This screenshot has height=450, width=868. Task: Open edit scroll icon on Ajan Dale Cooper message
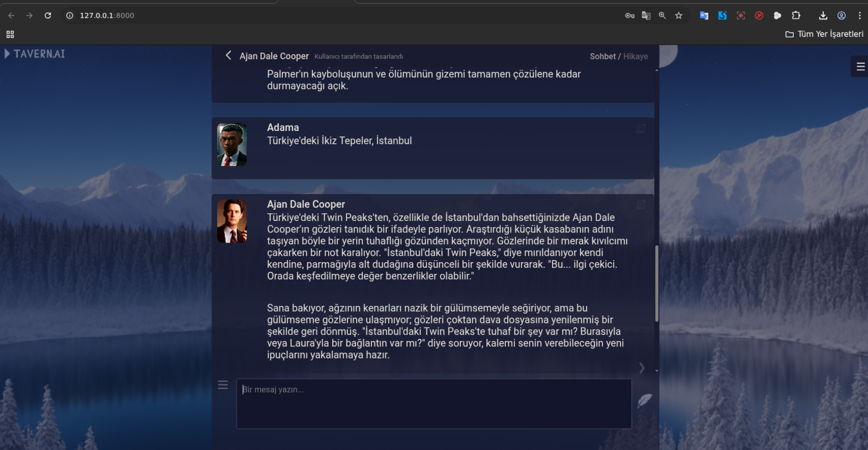[641, 204]
